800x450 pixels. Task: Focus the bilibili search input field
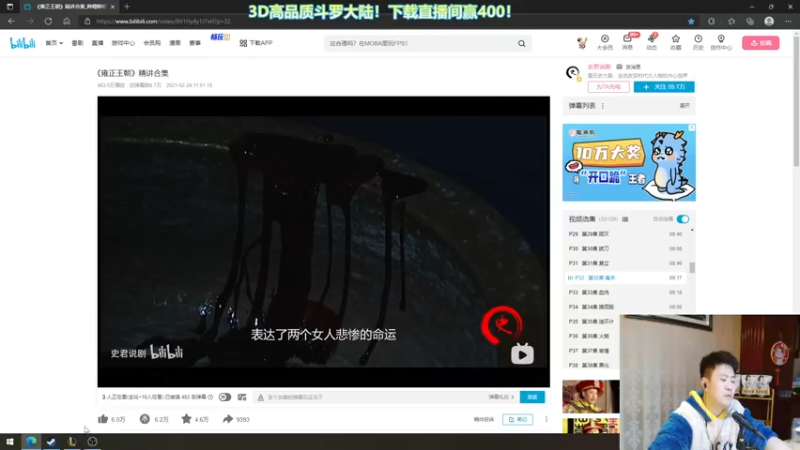coord(421,43)
